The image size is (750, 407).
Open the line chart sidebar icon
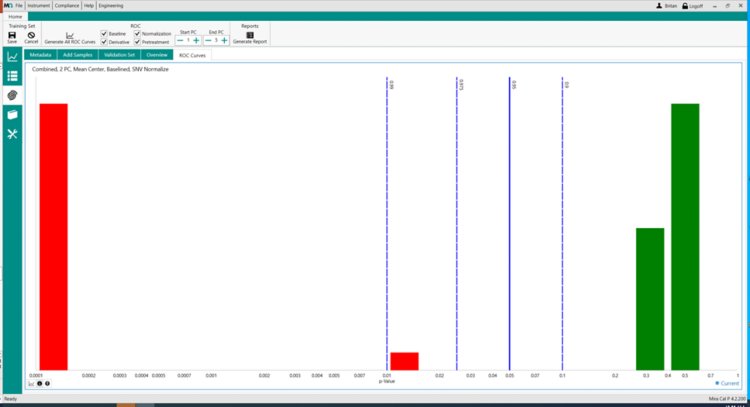click(12, 57)
